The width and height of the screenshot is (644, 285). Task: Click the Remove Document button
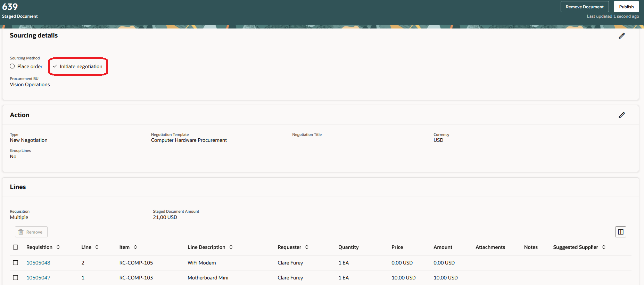[x=585, y=7]
